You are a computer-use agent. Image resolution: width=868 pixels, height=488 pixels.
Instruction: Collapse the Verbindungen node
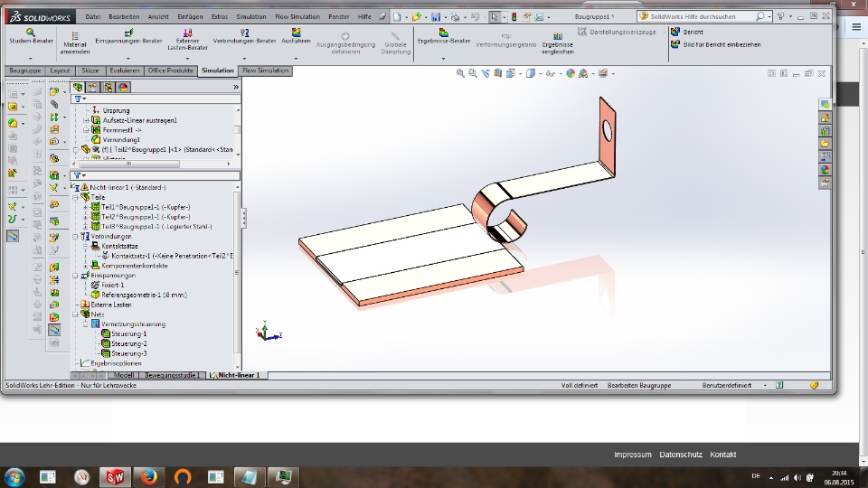click(76, 236)
